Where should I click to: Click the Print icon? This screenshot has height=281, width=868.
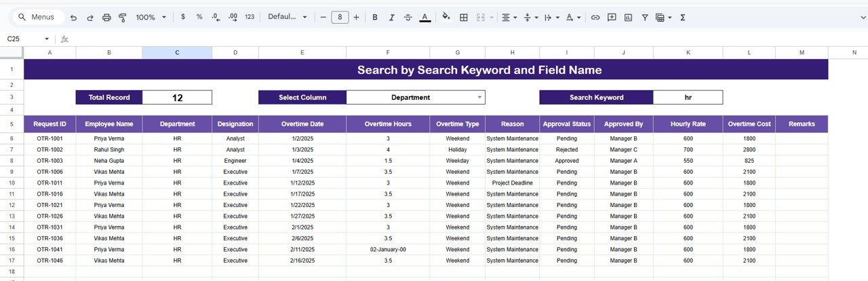pos(106,17)
